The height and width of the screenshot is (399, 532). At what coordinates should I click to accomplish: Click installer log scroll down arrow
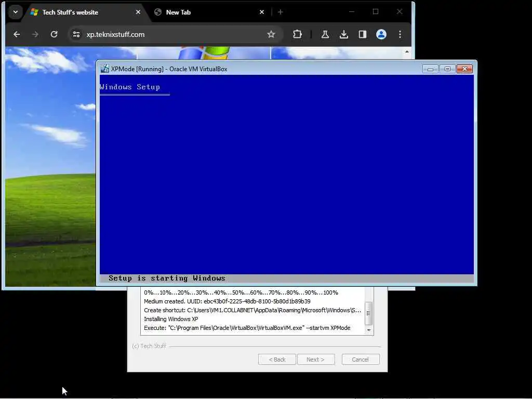click(x=369, y=330)
